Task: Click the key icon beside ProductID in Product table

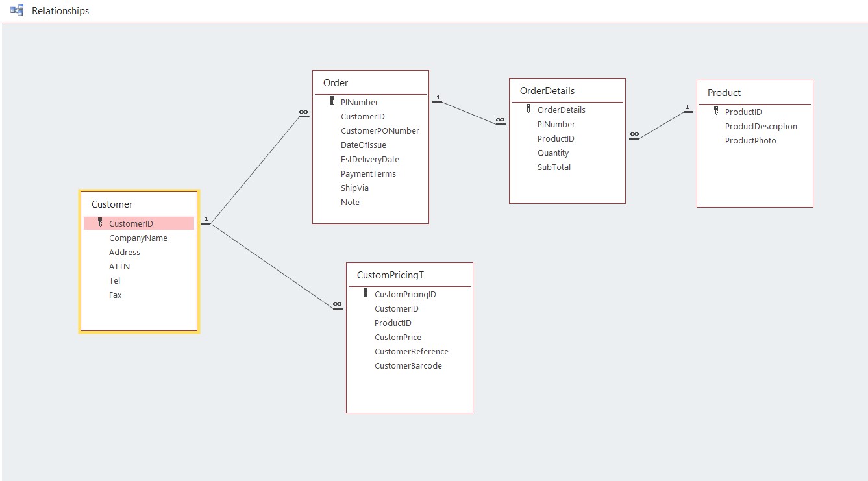Action: tap(716, 111)
